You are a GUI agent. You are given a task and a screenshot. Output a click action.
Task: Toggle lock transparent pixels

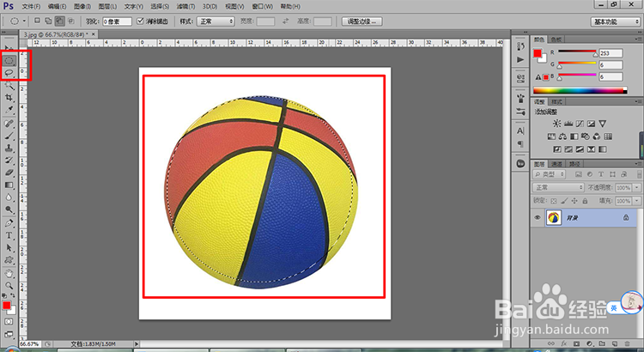554,201
